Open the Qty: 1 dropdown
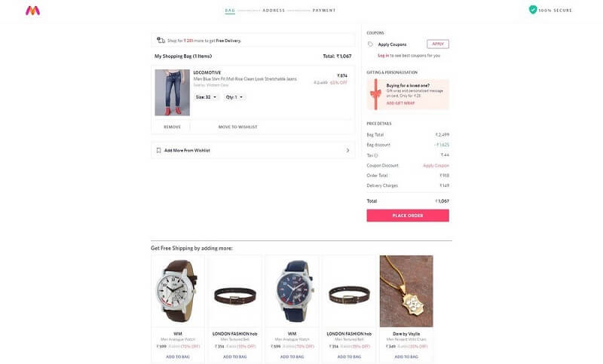603x364 pixels. pyautogui.click(x=234, y=97)
